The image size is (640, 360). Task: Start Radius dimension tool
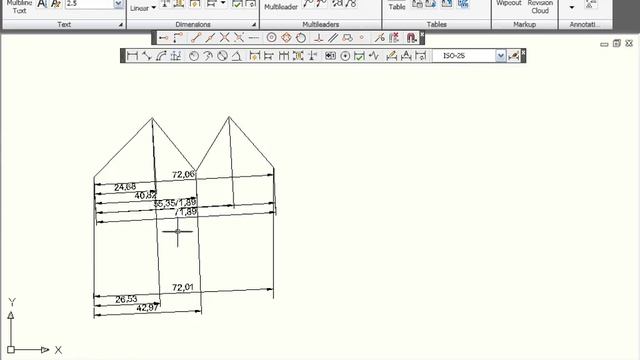194,56
